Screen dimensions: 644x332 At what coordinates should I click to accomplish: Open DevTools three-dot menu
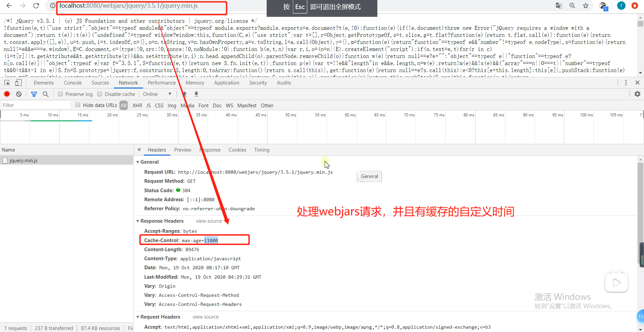pos(626,83)
